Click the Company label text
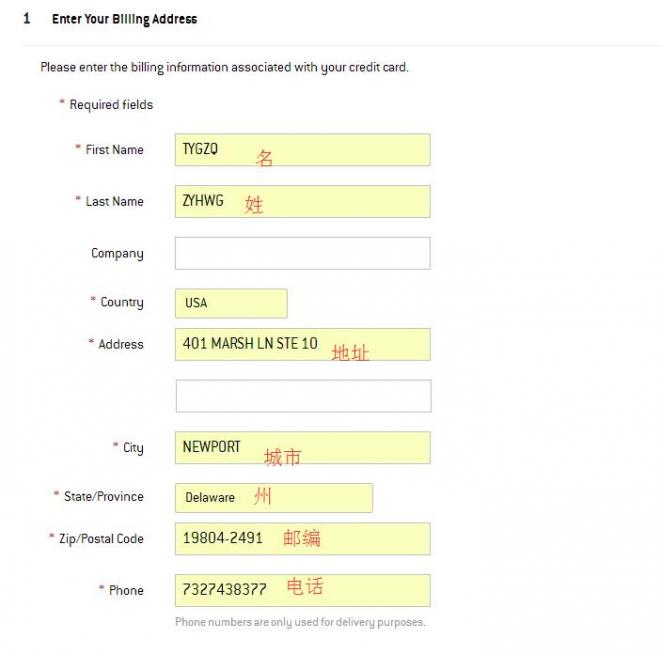 click(x=117, y=254)
